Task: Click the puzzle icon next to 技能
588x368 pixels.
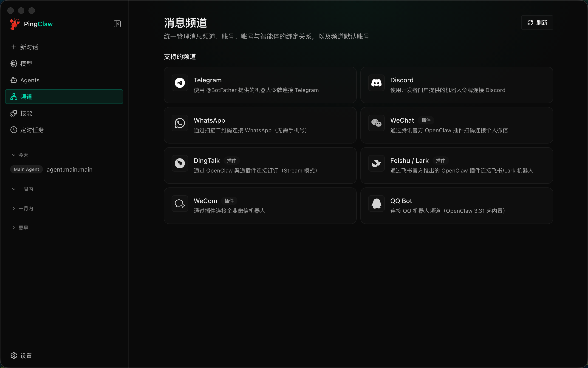Action: (x=14, y=113)
